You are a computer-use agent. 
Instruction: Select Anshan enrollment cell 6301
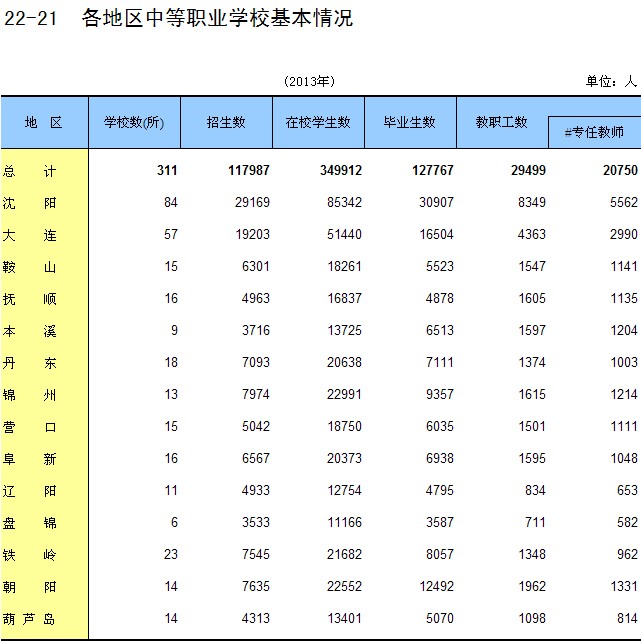coord(256,266)
